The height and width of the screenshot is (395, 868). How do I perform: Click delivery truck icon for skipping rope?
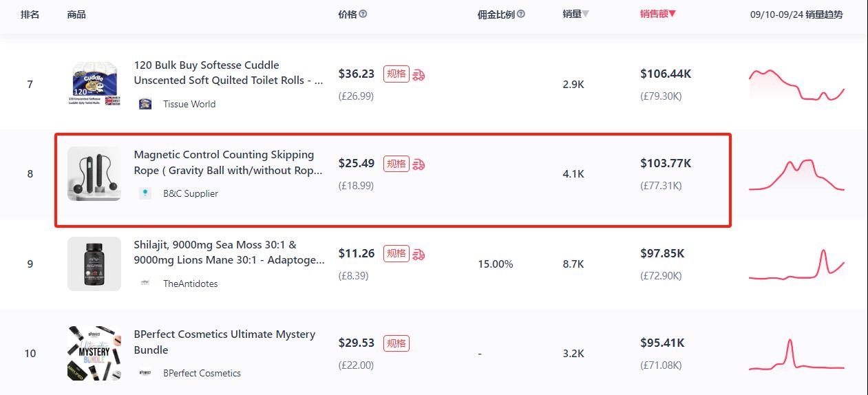pos(419,164)
